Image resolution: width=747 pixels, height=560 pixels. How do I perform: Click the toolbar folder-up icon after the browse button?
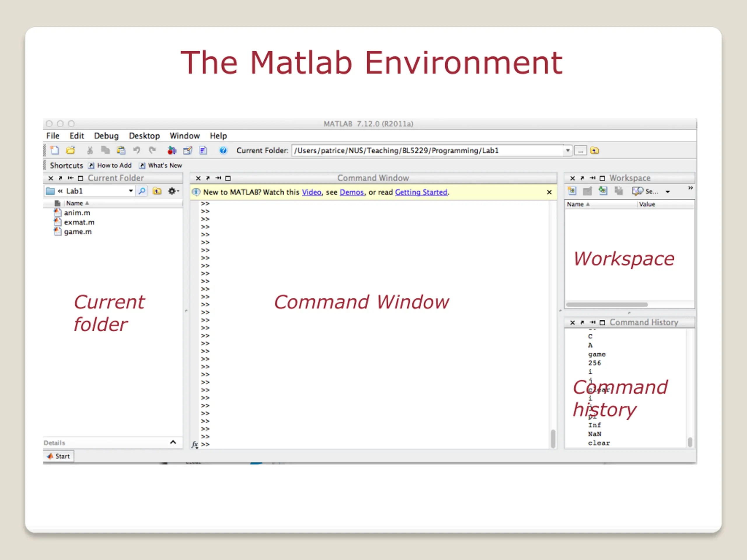595,150
